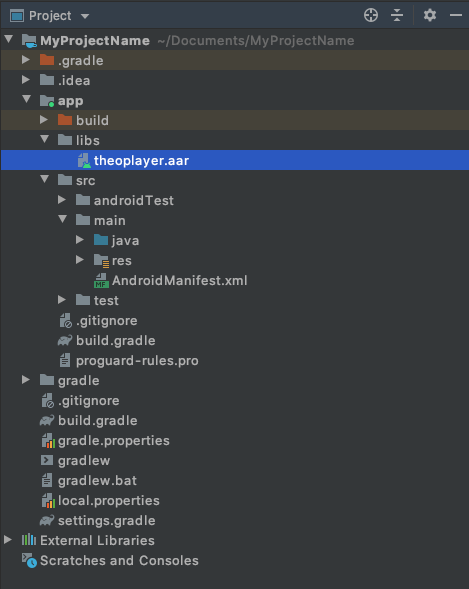Screen dimensions: 469x589
Task: Hide the Project panel with the minus icon
Action: pos(456,15)
